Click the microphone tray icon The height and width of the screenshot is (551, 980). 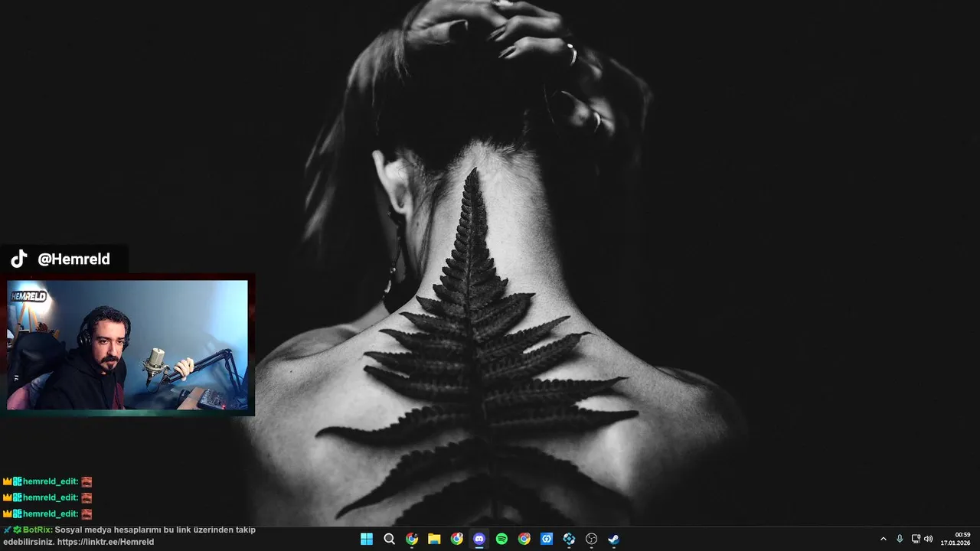(x=900, y=539)
